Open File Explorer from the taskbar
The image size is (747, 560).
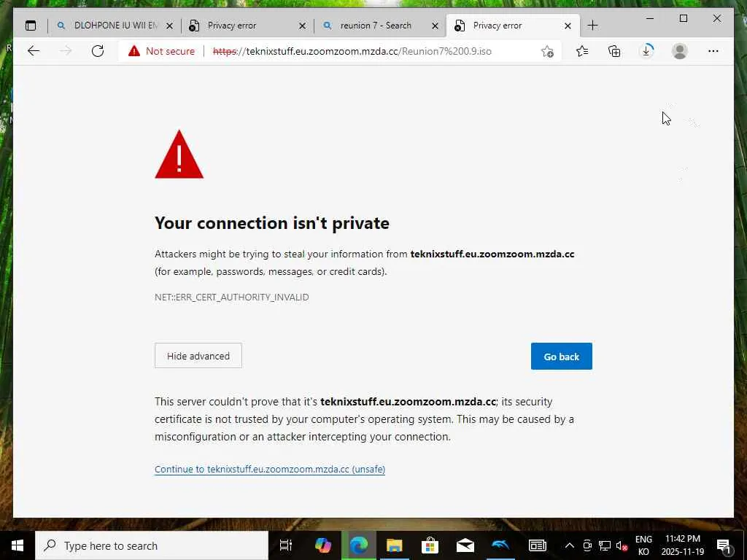click(395, 545)
